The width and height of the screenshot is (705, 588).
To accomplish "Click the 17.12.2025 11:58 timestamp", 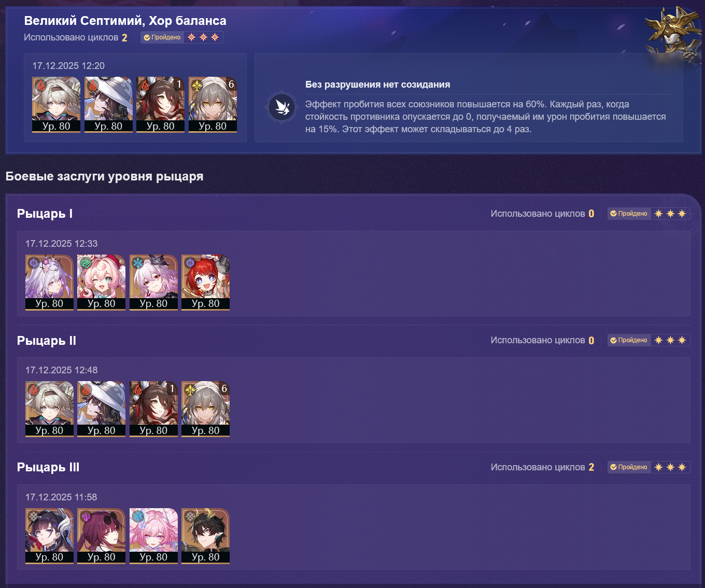I will [x=61, y=497].
